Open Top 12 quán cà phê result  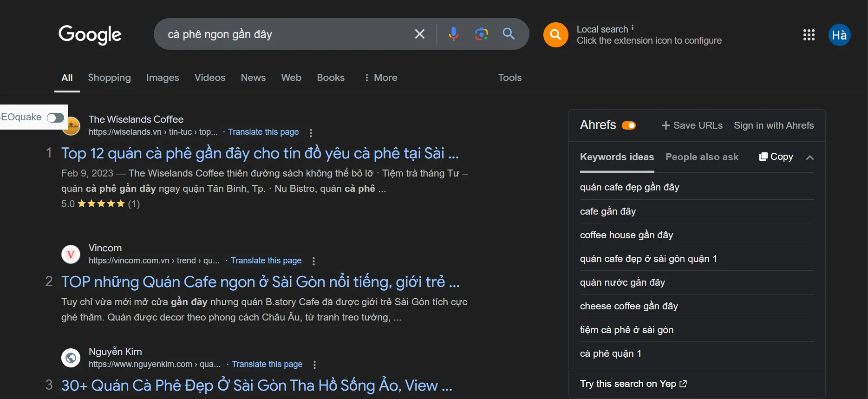click(260, 153)
